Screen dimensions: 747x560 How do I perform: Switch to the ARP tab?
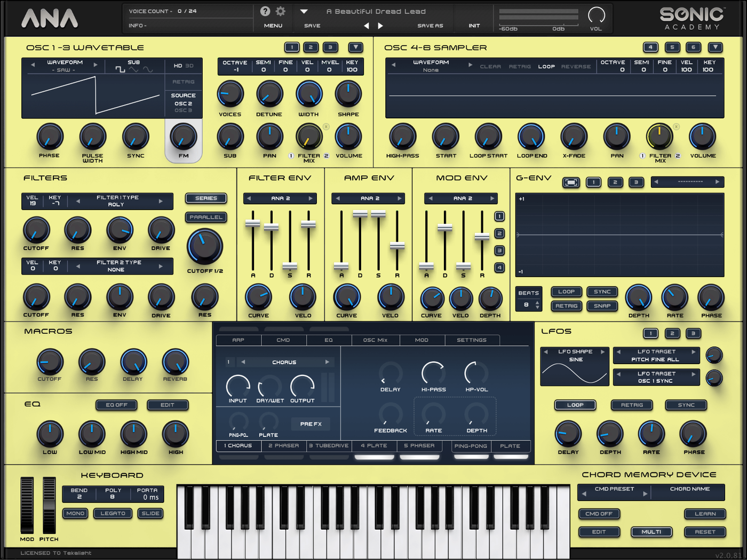tap(239, 340)
